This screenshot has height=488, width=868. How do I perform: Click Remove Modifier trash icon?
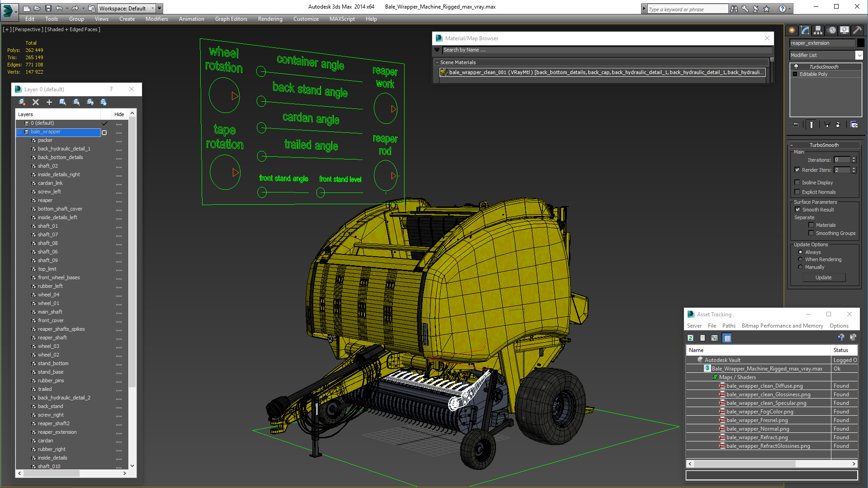click(838, 125)
